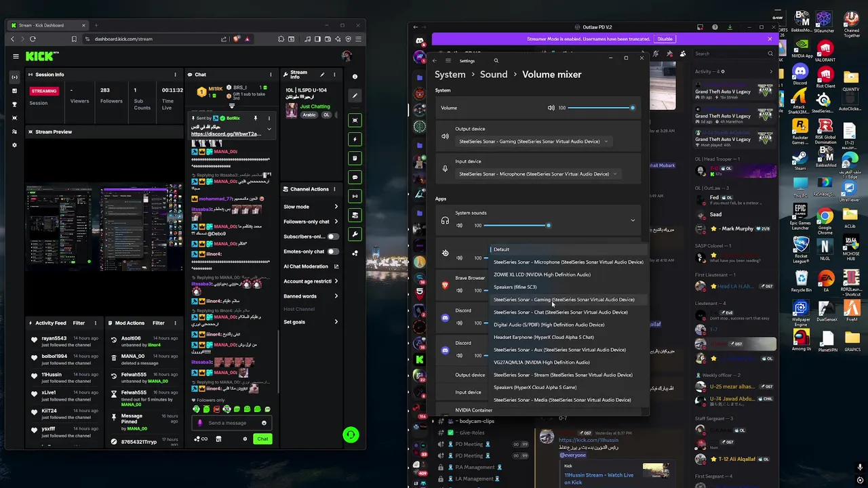Open chat settings gear beside Chat button
This screenshot has width=868, height=488.
tap(245, 439)
